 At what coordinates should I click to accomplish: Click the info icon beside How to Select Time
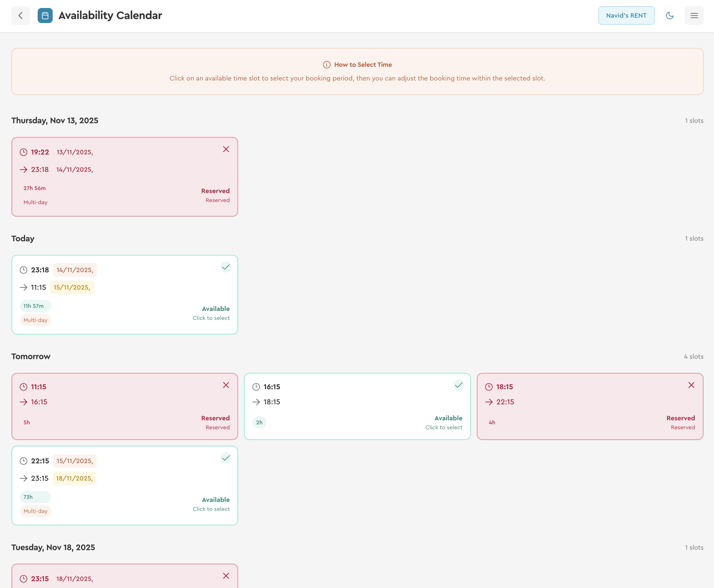tap(326, 65)
